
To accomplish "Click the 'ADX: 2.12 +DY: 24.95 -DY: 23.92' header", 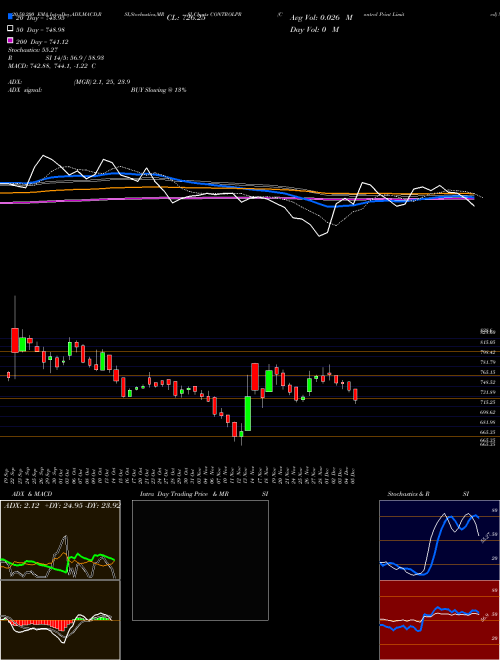I will click(62, 505).
